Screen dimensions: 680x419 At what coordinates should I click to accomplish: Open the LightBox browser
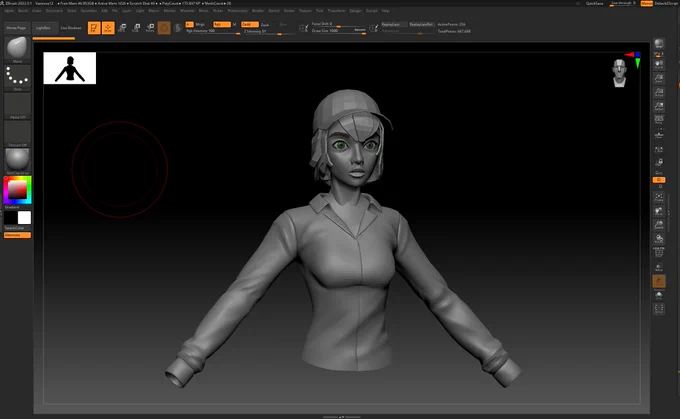tap(43, 28)
